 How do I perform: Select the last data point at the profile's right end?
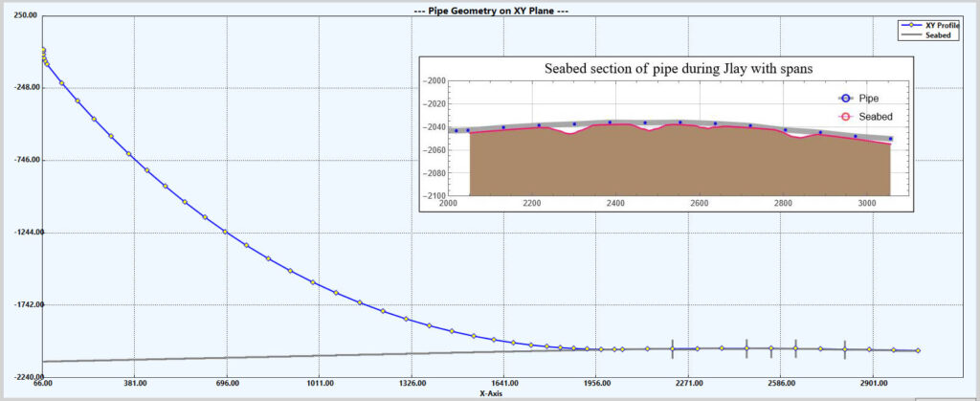coord(918,351)
